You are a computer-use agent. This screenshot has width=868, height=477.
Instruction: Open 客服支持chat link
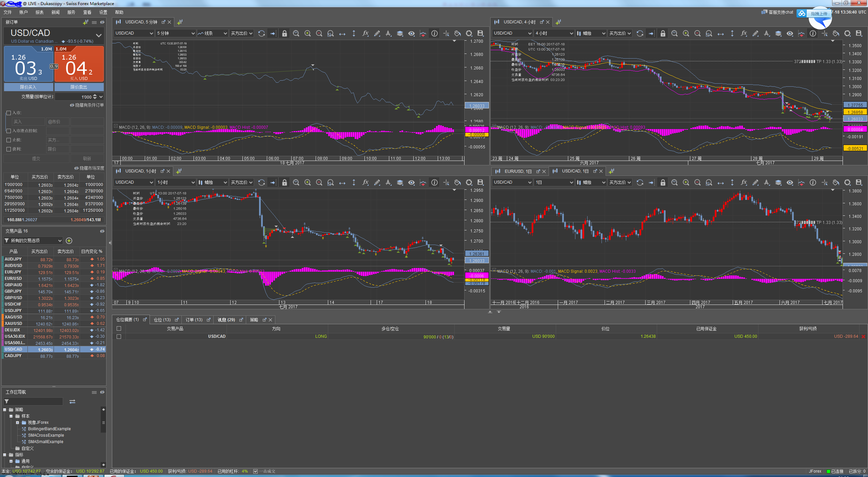click(x=777, y=12)
